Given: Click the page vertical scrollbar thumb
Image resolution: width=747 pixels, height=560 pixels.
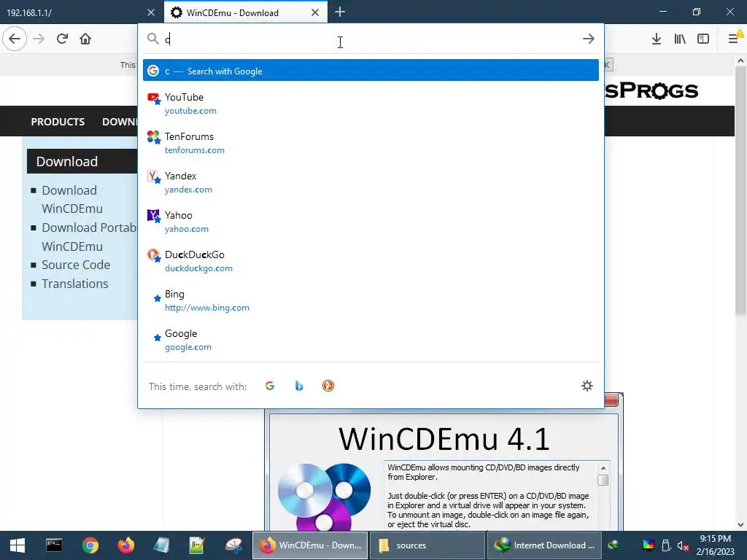Looking at the screenshot, I should click(740, 190).
